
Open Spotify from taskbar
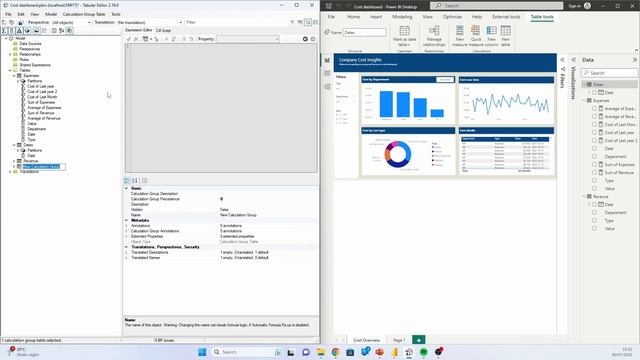[x=424, y=352]
